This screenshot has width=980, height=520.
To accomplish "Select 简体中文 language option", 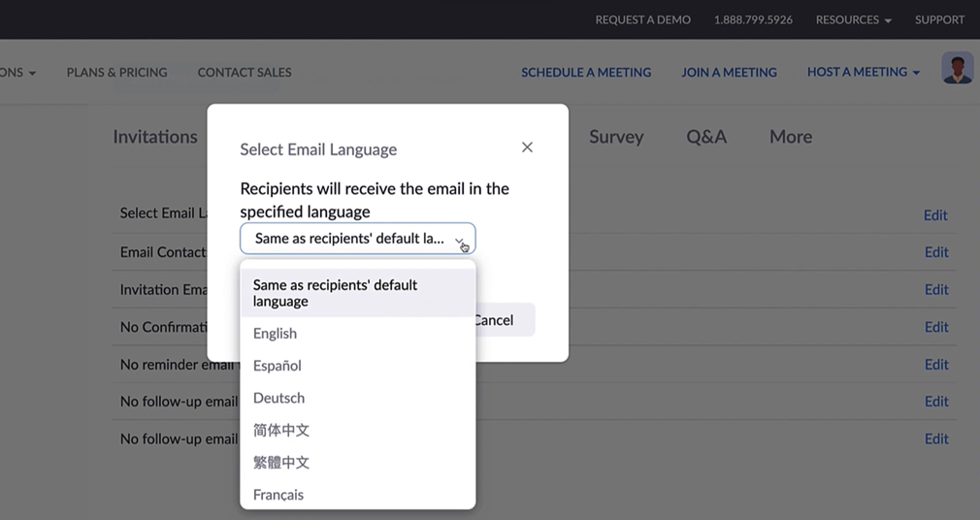I will point(281,430).
